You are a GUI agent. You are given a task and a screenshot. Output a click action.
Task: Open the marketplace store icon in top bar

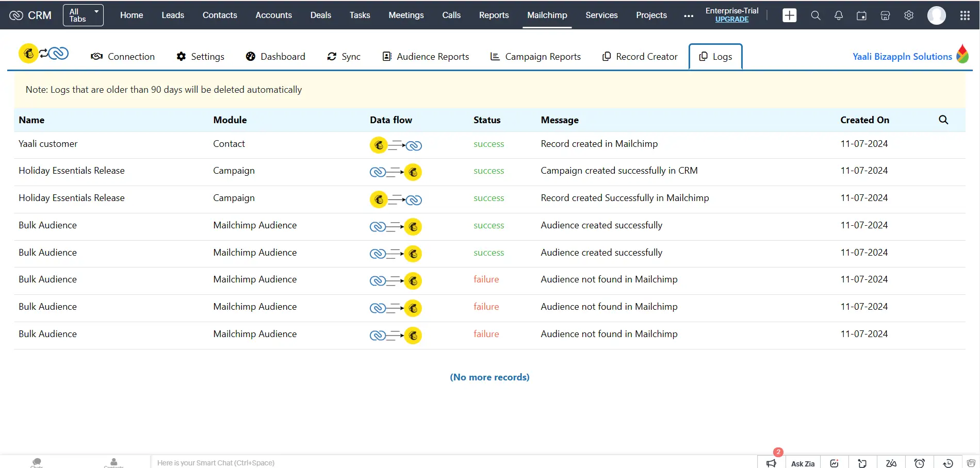[885, 15]
